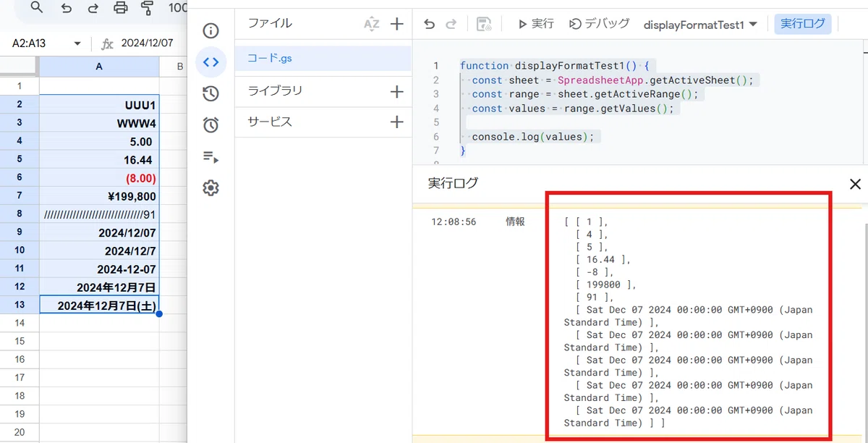The image size is (868, 443).
Task: Click the 情報 log level label
Action: tap(515, 221)
